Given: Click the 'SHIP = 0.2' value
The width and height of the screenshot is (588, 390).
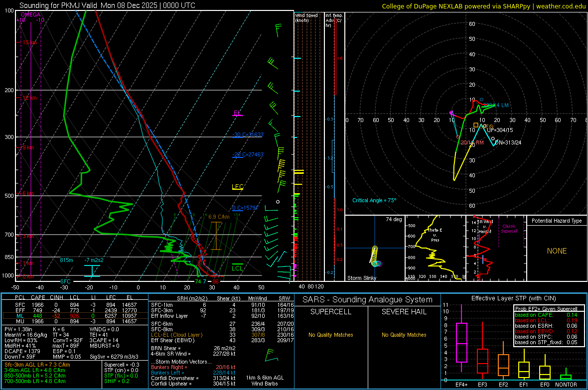Looking at the screenshot, I should [x=117, y=381].
